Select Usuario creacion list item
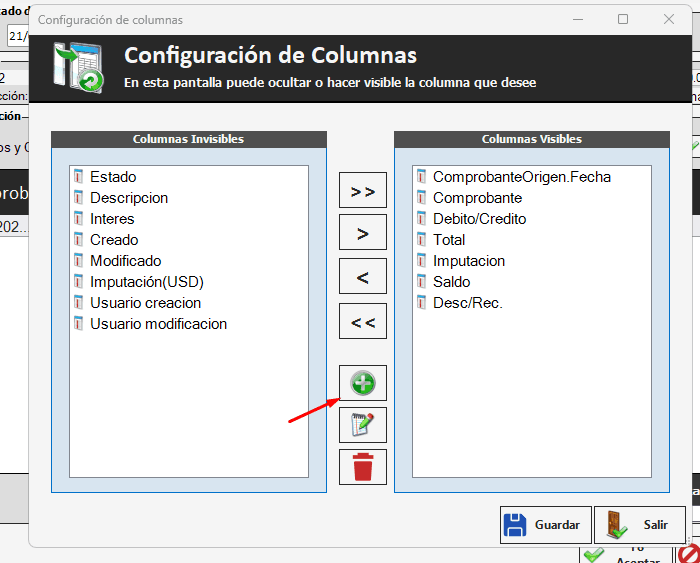The width and height of the screenshot is (700, 563). pos(145,303)
